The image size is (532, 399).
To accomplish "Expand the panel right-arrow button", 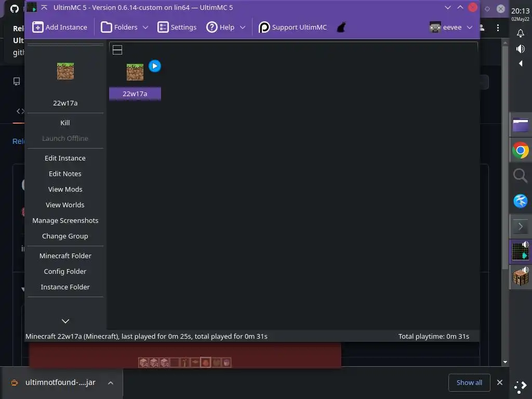I will pos(521,227).
